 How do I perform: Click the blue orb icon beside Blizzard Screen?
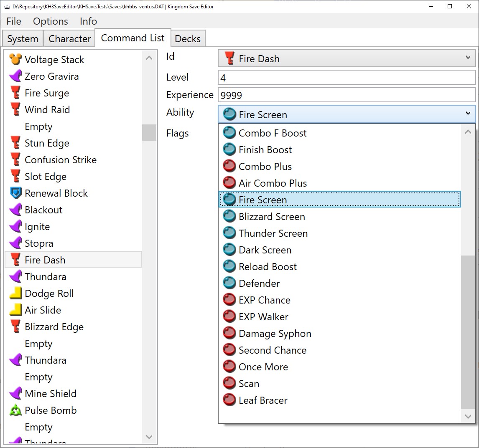229,216
